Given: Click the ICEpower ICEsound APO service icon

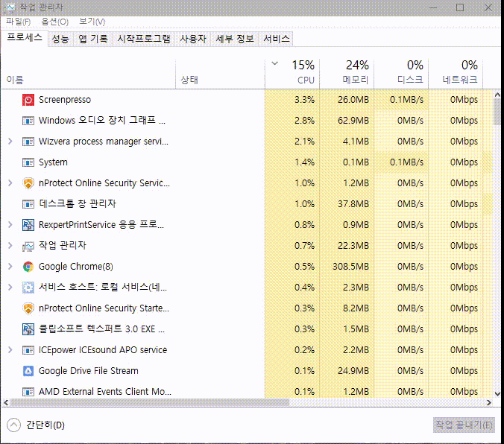Looking at the screenshot, I should pyautogui.click(x=28, y=350).
